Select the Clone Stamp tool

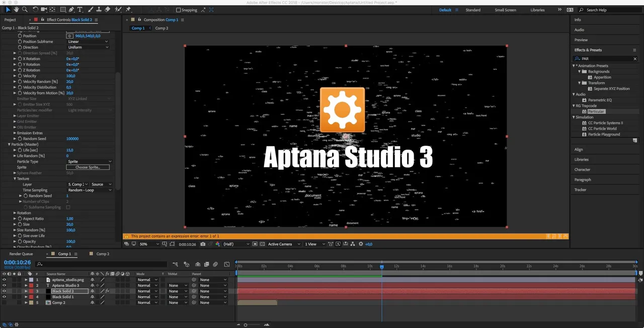[x=99, y=10]
